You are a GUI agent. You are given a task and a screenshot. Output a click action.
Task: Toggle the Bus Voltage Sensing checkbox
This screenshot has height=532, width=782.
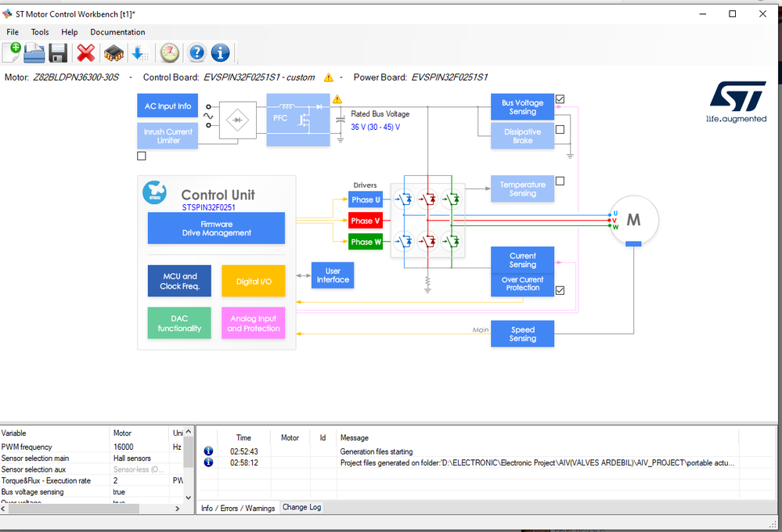[560, 99]
